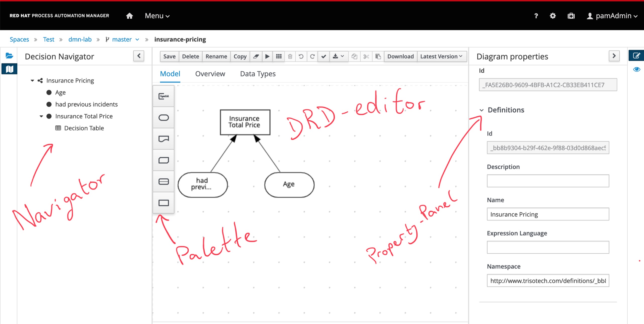The width and height of the screenshot is (644, 324).
Task: Click the Description input field
Action: [x=548, y=181]
